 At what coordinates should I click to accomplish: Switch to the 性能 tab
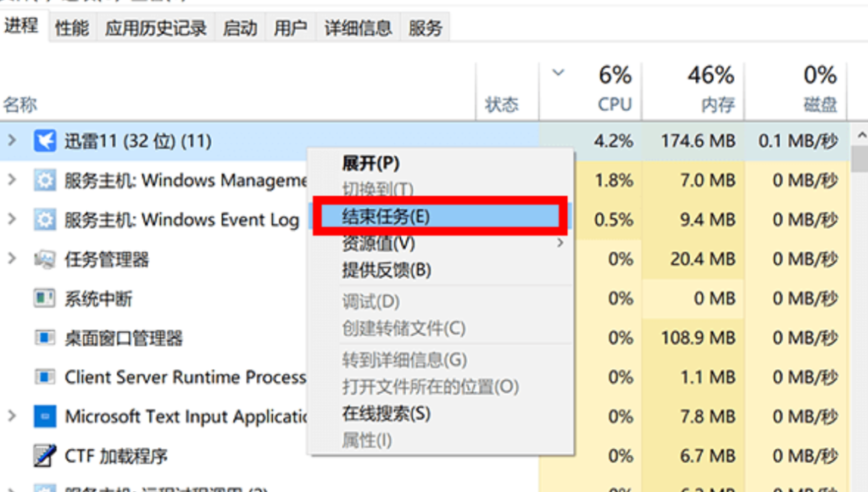[x=72, y=28]
